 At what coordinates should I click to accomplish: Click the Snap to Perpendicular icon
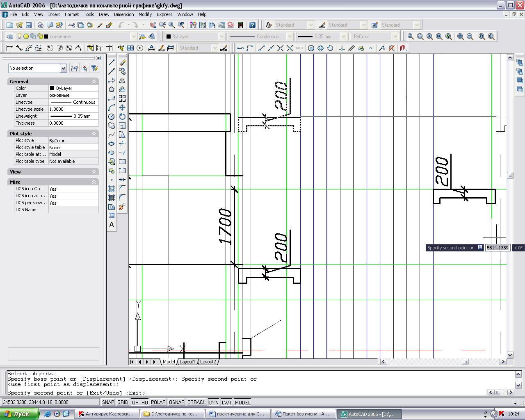[342, 48]
